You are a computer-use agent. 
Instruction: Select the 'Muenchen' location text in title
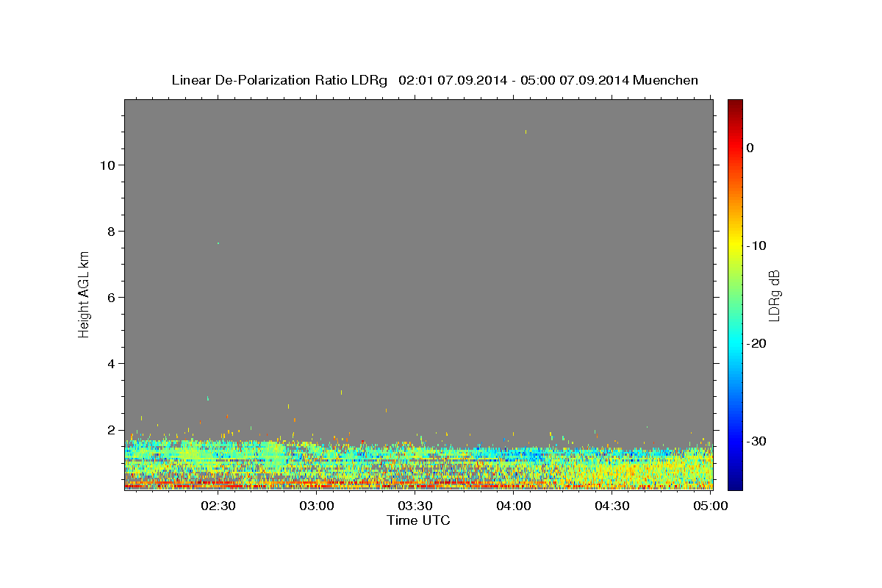pyautogui.click(x=667, y=80)
